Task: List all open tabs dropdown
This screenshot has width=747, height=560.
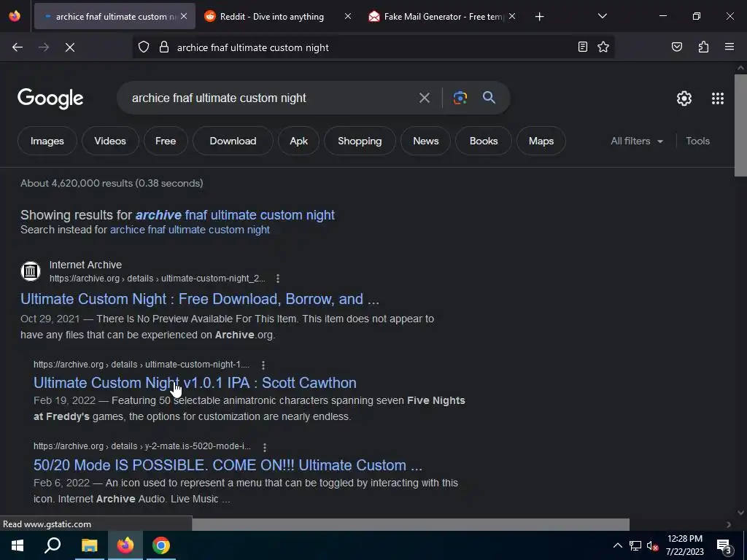Action: (x=602, y=16)
